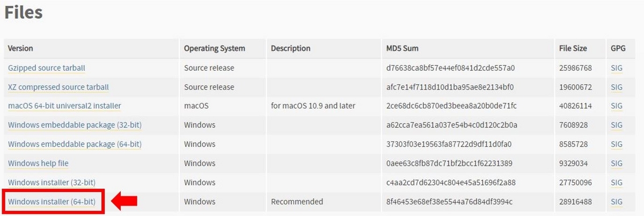Click SIG link for XZ compressed tarball
Screen dimensions: 644x216
point(617,87)
